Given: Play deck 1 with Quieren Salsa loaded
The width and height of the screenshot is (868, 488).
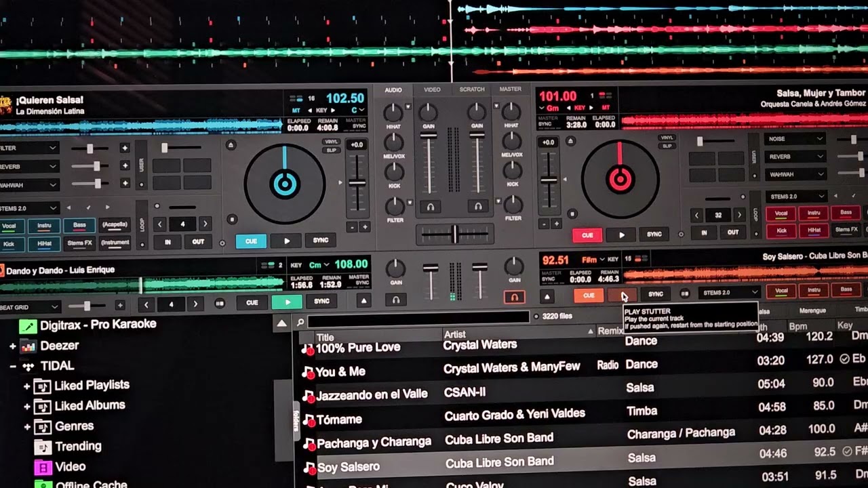Looking at the screenshot, I should tap(286, 241).
